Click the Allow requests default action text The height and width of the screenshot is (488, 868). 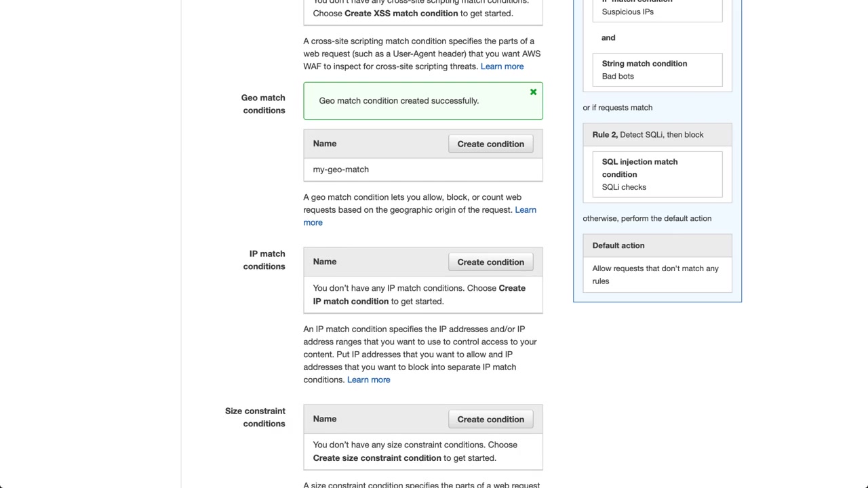[x=655, y=274]
